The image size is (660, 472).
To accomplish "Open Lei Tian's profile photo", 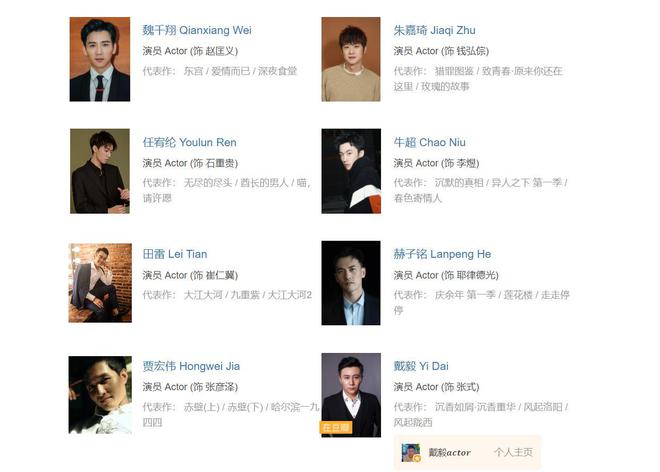I will (x=100, y=283).
